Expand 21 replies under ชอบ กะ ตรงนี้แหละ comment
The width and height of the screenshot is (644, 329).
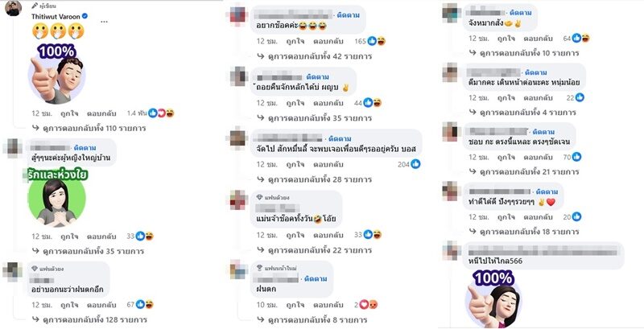coord(524,171)
